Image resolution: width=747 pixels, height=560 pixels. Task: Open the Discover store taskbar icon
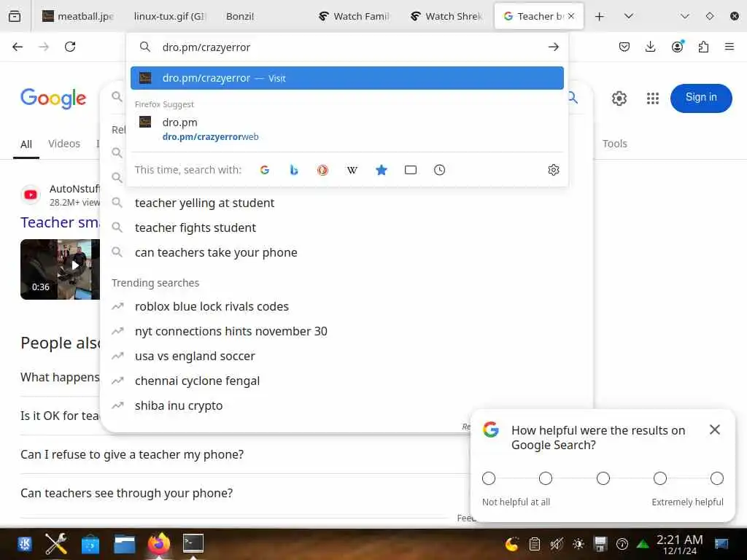point(90,544)
